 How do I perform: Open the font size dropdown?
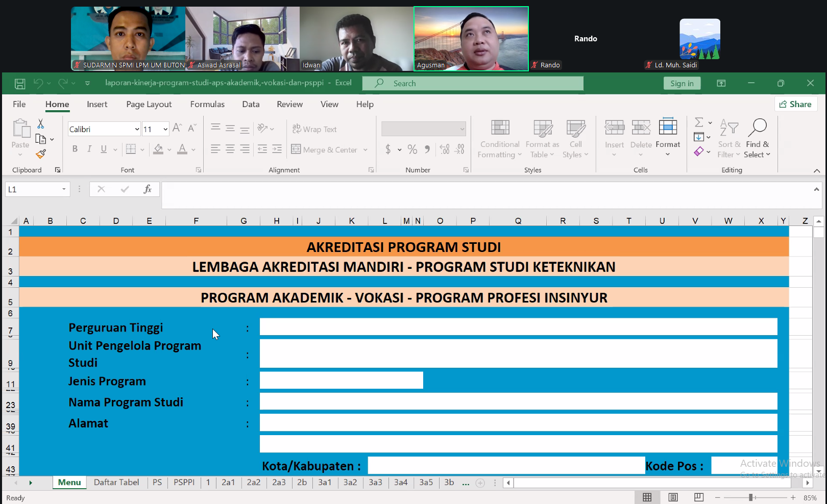164,129
